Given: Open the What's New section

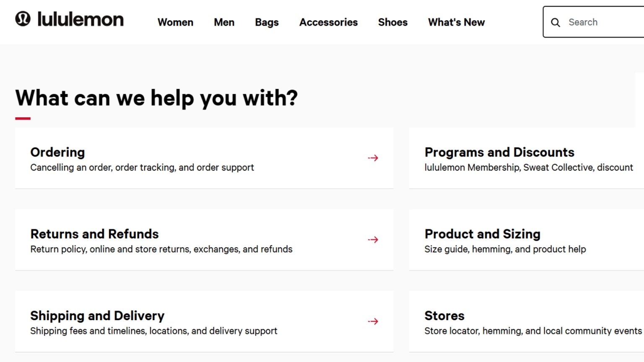Looking at the screenshot, I should (456, 22).
